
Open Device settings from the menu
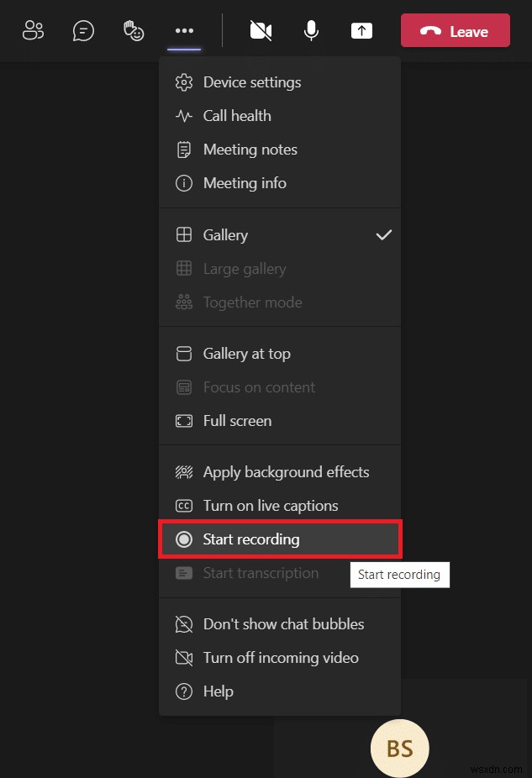252,82
